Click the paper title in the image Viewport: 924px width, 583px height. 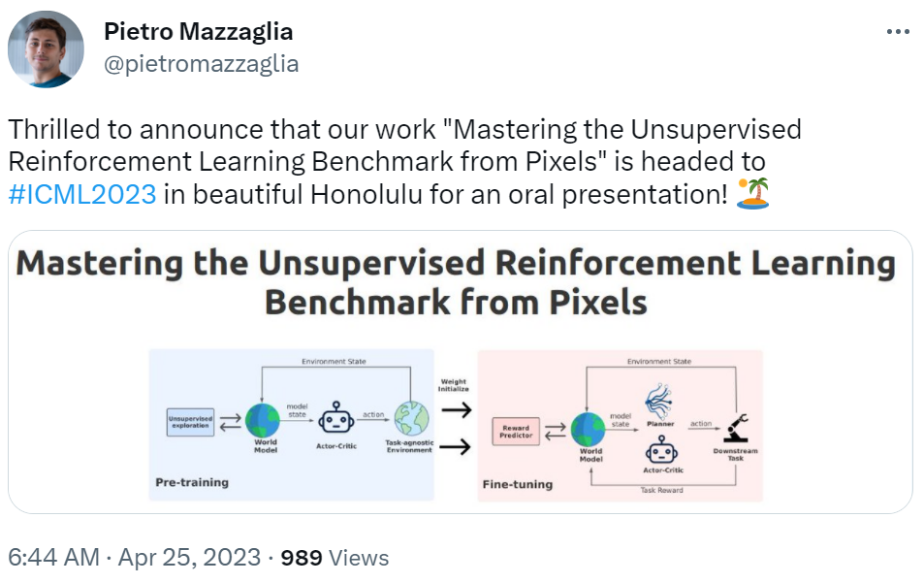456,282
